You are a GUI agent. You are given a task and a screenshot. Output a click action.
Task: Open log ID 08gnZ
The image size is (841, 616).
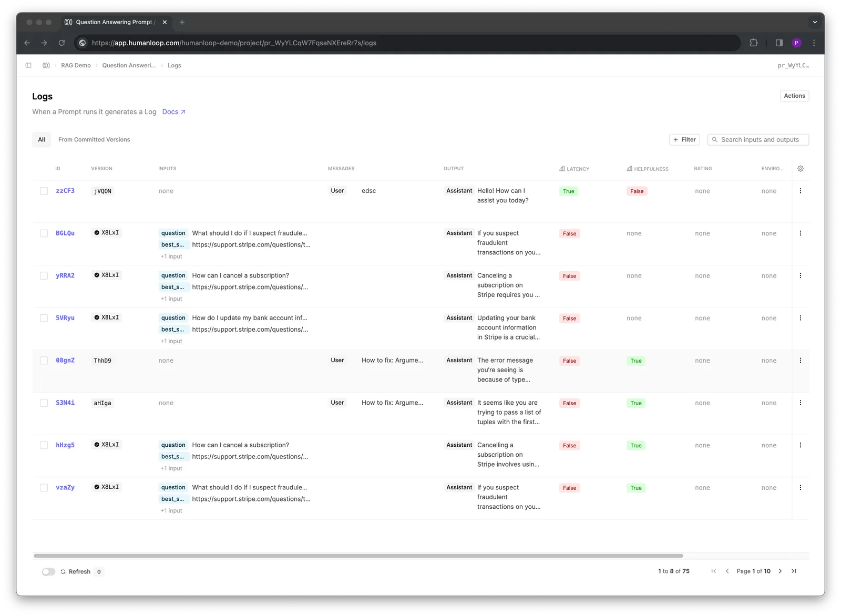coord(65,361)
